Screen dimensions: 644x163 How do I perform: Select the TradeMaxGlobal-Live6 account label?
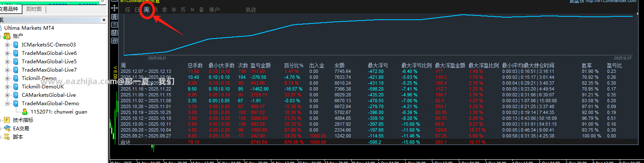click(49, 53)
